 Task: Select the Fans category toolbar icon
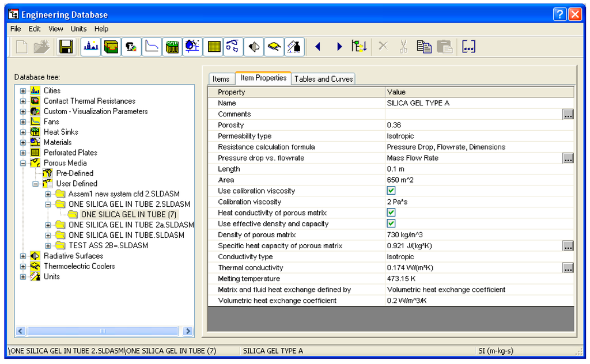click(x=152, y=47)
